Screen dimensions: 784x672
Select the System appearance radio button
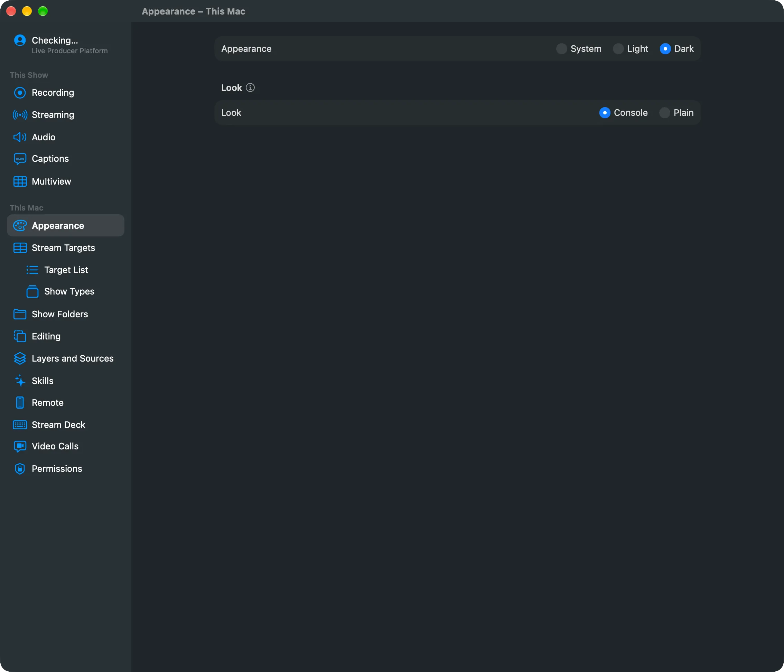click(561, 49)
